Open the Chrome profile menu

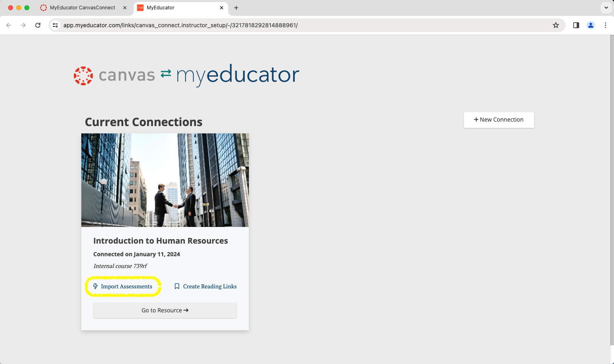[x=591, y=25]
